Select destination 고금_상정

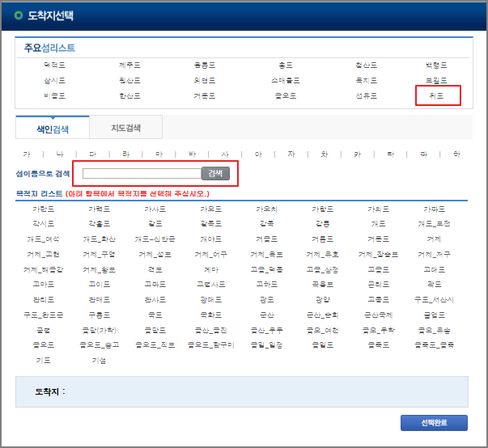[x=322, y=269]
